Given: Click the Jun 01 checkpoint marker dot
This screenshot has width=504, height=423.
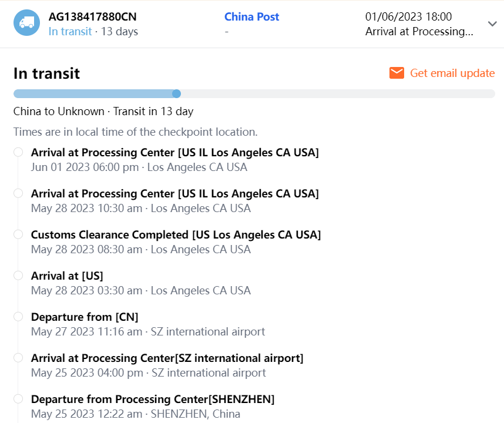Looking at the screenshot, I should [18, 152].
